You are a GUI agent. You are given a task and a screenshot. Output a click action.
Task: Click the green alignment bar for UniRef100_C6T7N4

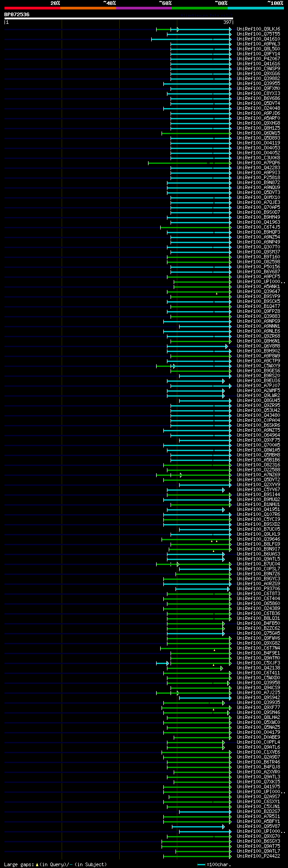coord(196,648)
